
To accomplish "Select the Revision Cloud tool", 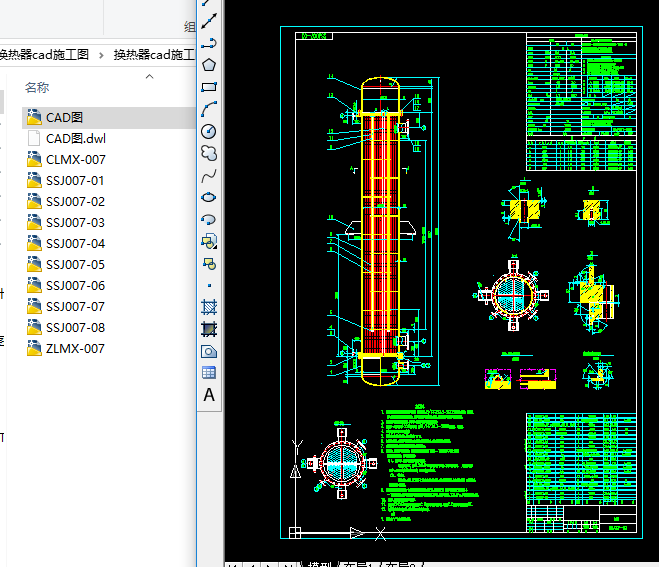I will coord(209,153).
